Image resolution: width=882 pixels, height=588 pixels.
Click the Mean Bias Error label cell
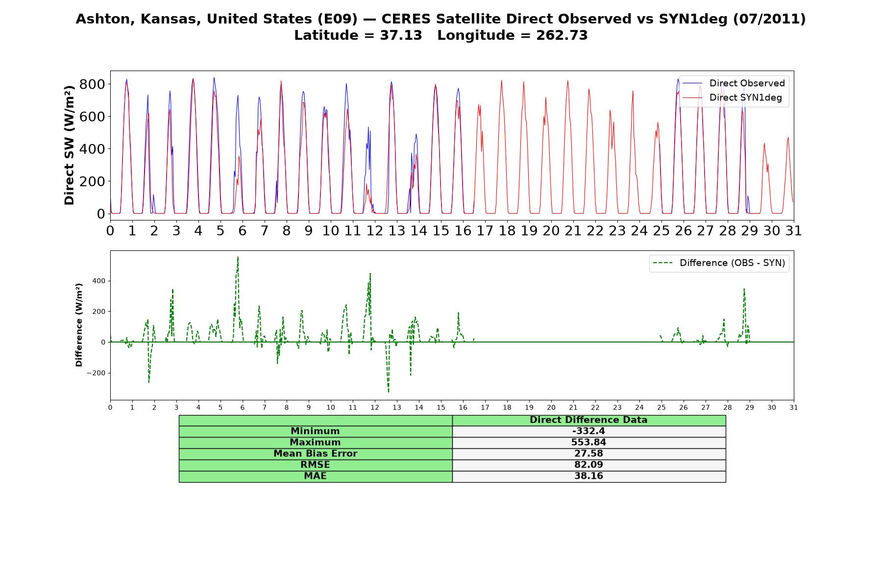(315, 454)
